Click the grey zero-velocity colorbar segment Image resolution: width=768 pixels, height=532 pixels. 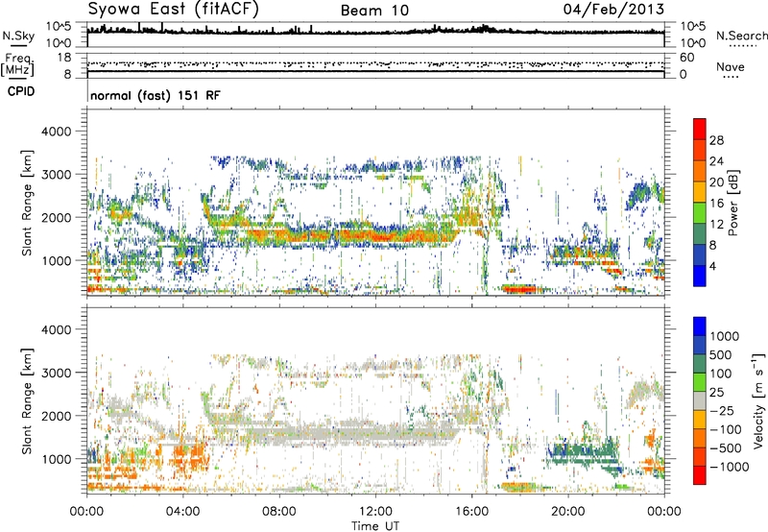coord(700,400)
